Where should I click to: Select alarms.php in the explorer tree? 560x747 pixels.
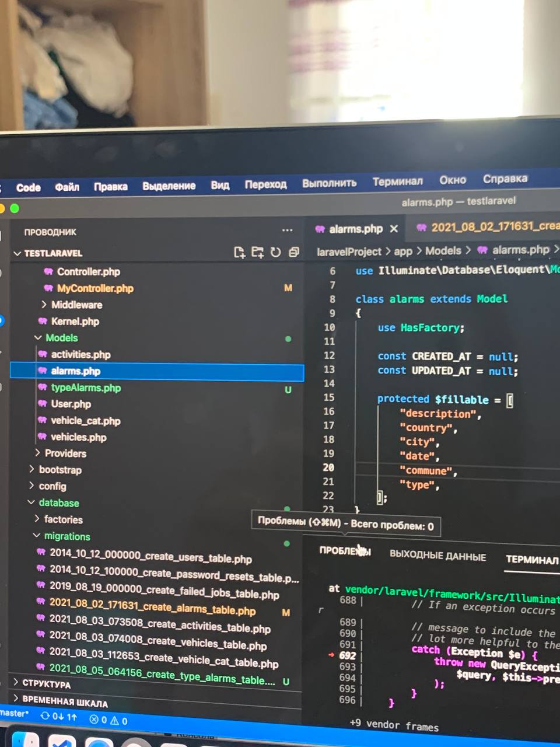tap(157, 371)
